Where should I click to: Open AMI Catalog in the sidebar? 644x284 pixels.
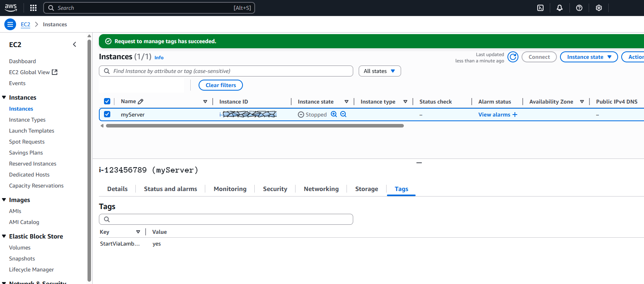pyautogui.click(x=24, y=222)
